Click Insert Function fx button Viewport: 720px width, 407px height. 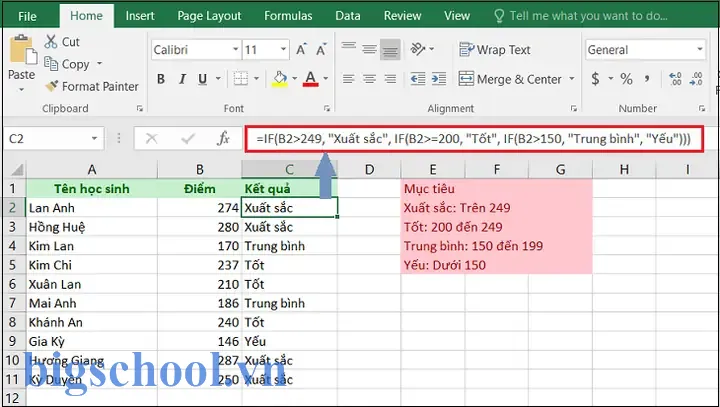click(224, 138)
